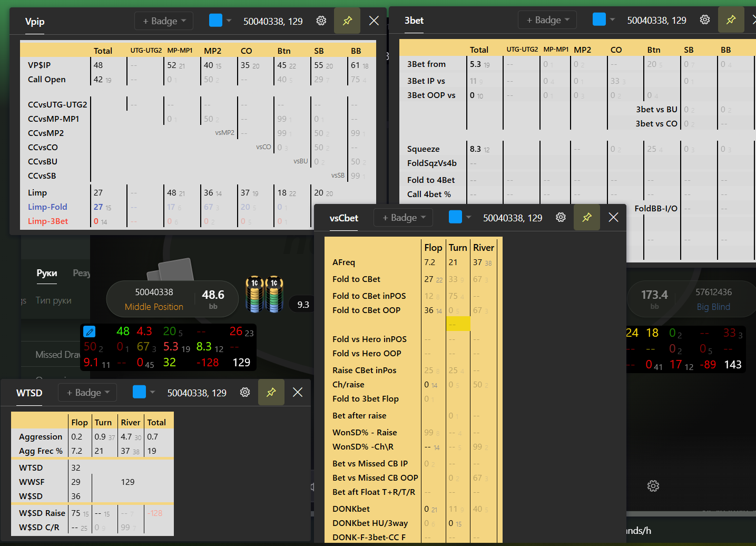Open Badge dropdown in Vpip popup
The height and width of the screenshot is (546, 756).
click(x=164, y=21)
